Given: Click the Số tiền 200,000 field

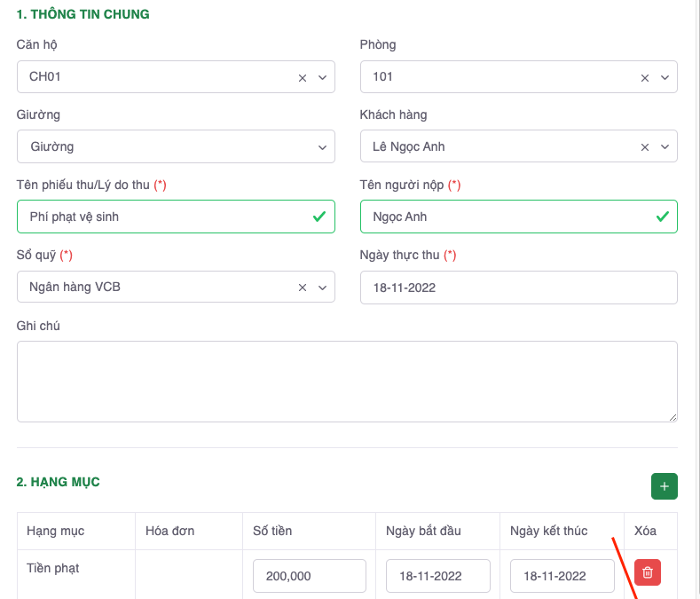Looking at the screenshot, I should coord(309,576).
